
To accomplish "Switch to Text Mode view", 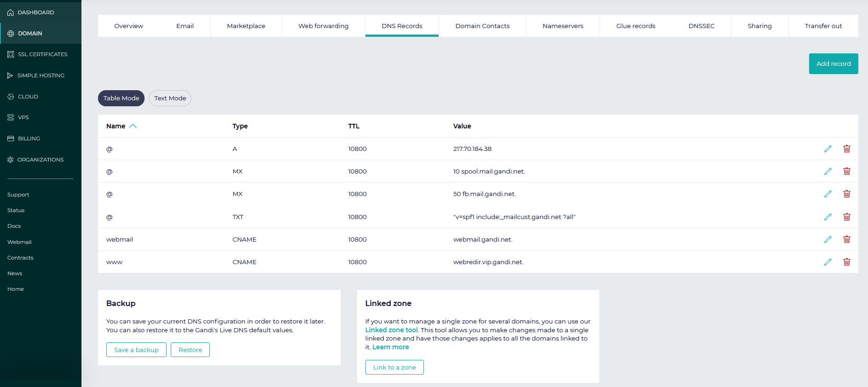I will pyautogui.click(x=170, y=98).
